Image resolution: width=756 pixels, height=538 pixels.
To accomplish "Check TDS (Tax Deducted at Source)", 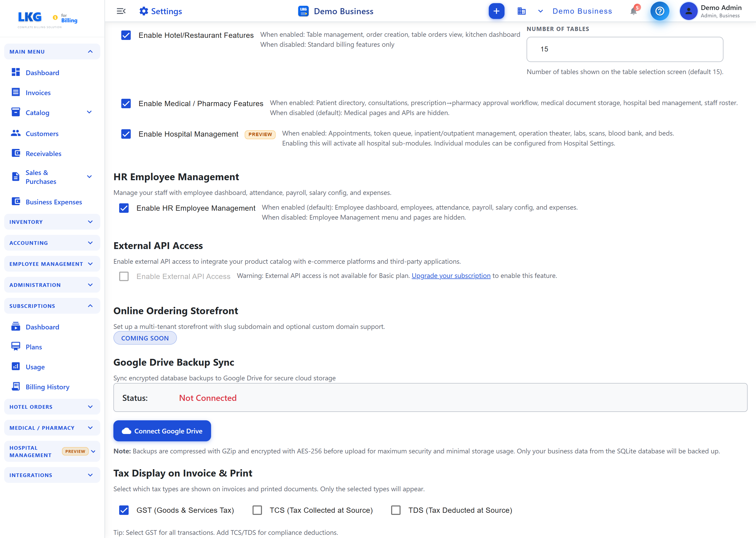I will (x=396, y=510).
